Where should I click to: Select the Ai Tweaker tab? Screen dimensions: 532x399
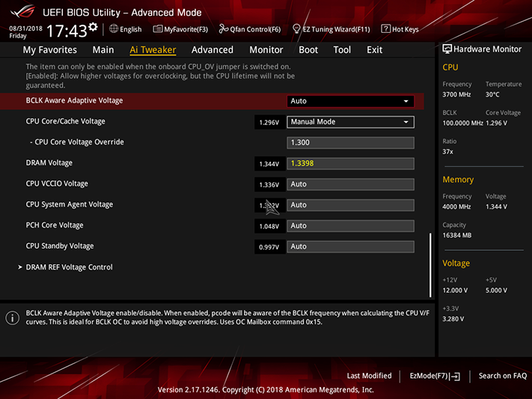[153, 50]
